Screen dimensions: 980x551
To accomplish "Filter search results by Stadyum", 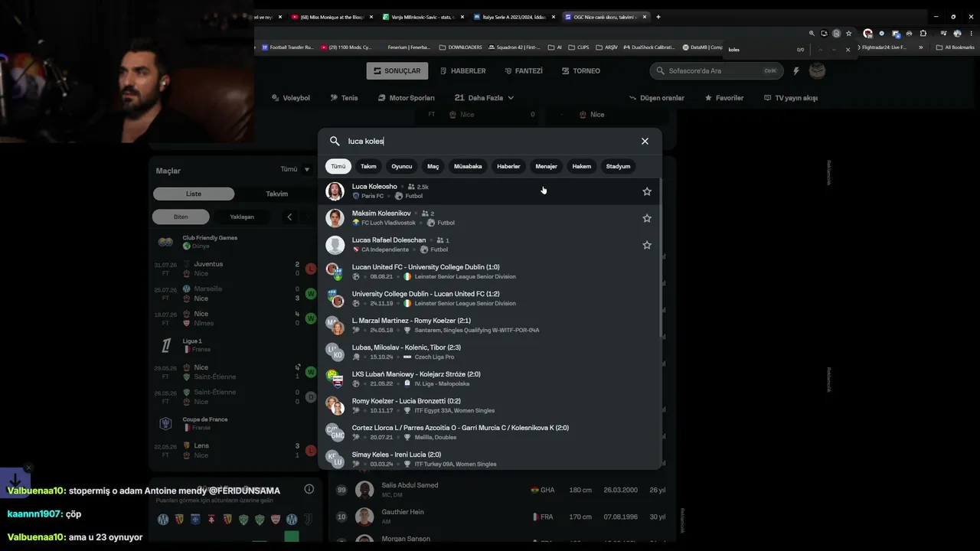I will coord(618,166).
